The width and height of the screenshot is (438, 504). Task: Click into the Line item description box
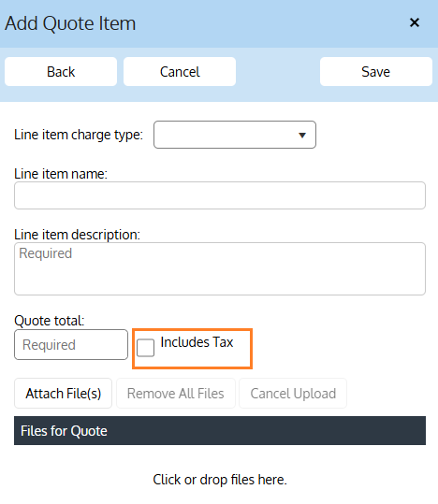pos(220,268)
